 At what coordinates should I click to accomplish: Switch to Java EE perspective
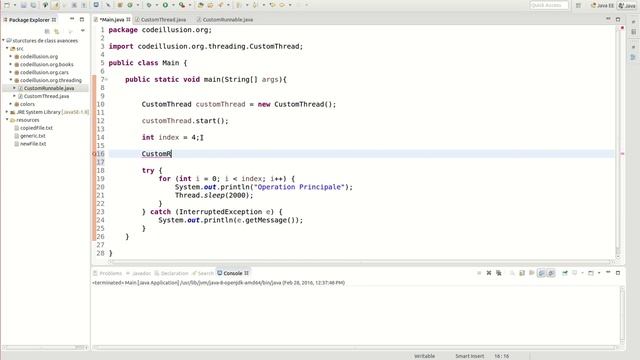click(602, 5)
